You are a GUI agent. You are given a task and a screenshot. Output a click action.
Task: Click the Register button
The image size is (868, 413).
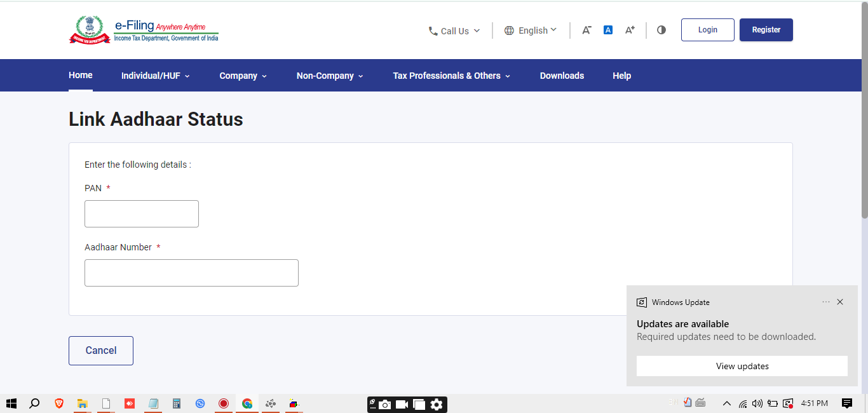click(766, 30)
